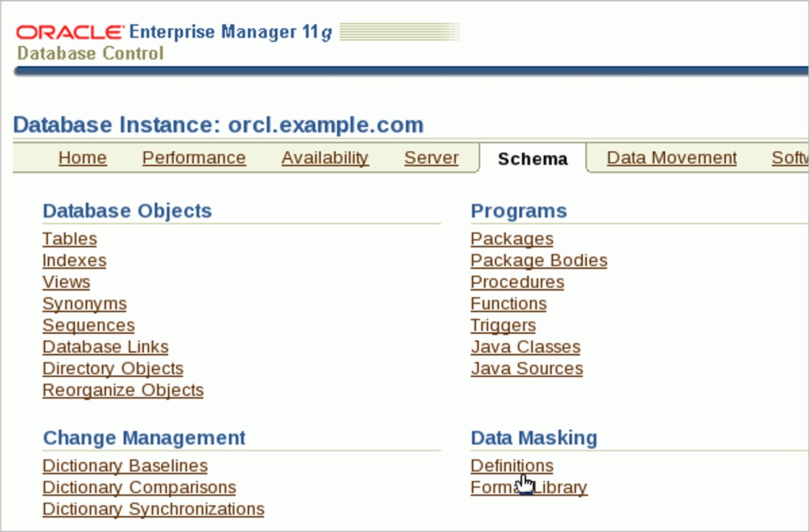Go to Views under Database Objects
This screenshot has width=810, height=532.
pos(66,282)
